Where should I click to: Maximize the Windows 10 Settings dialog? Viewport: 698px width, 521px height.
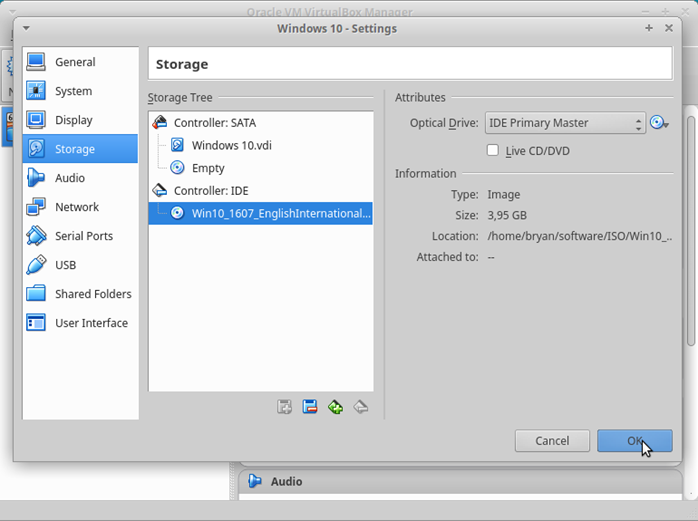649,28
